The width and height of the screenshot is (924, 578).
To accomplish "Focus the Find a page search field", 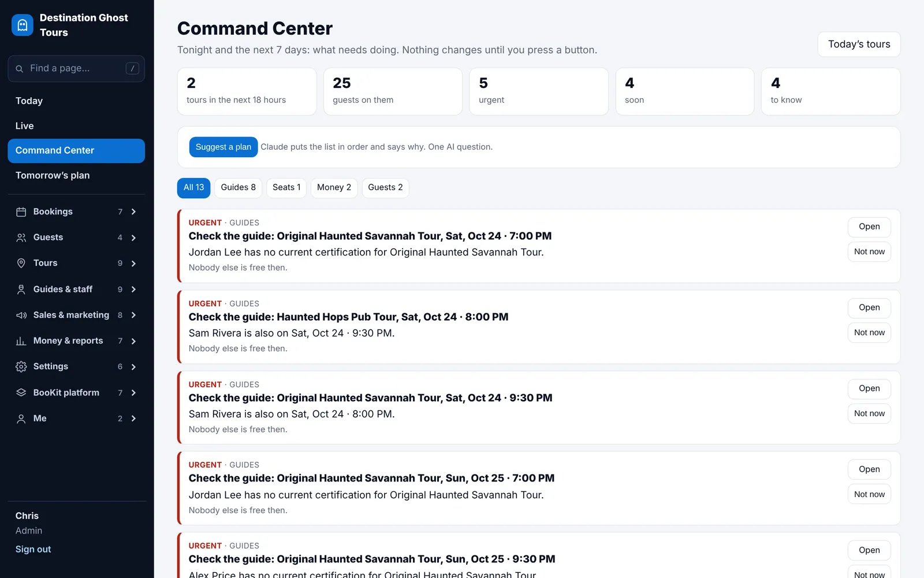I will (x=76, y=69).
